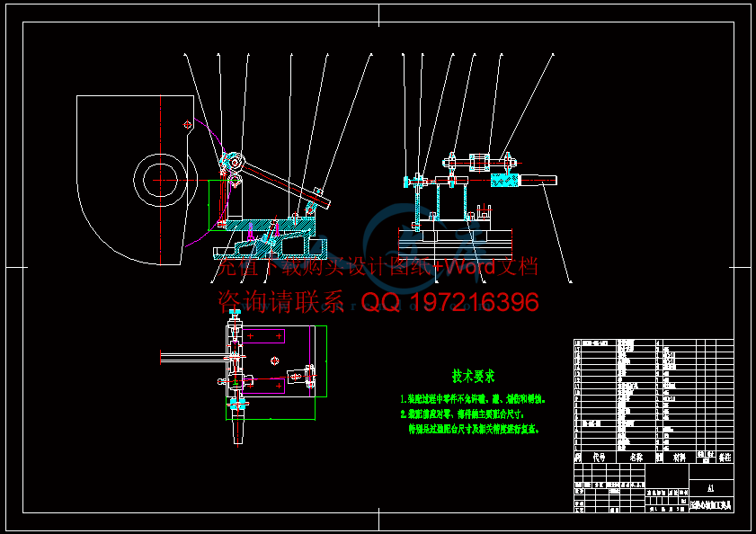Select technical requirement line starting with 1.
This screenshot has height=534, width=756.
coord(473,399)
